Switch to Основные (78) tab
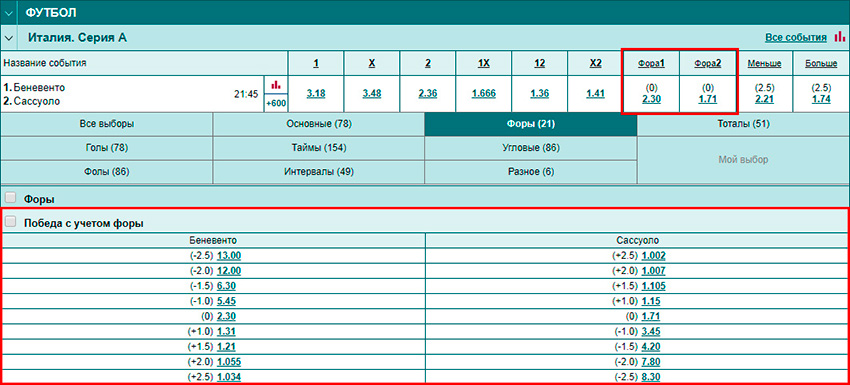Image resolution: width=850 pixels, height=385 pixels. point(319,124)
